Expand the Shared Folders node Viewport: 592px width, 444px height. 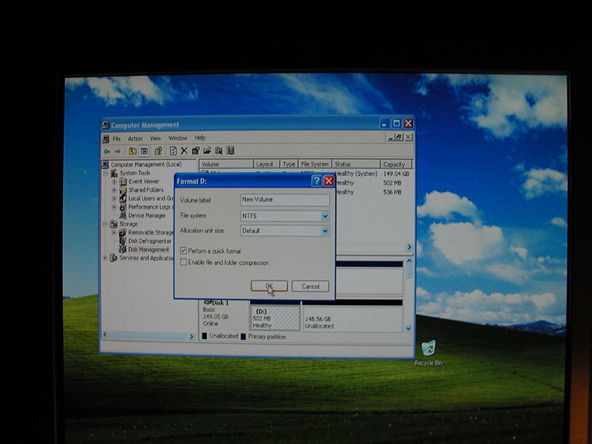114,190
